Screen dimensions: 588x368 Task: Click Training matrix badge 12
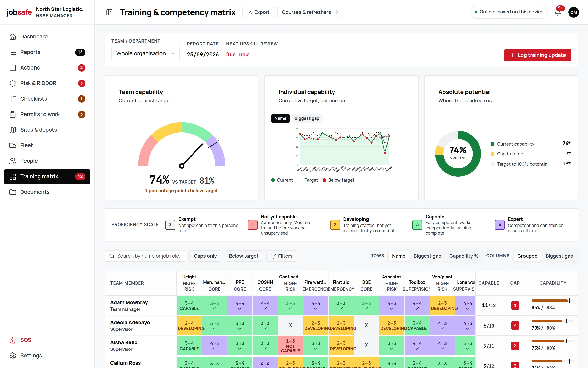pos(80,176)
